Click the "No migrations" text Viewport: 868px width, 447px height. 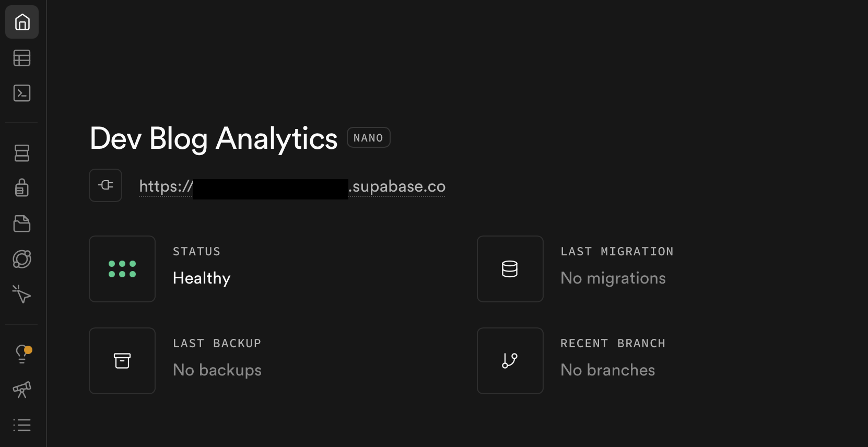click(613, 278)
